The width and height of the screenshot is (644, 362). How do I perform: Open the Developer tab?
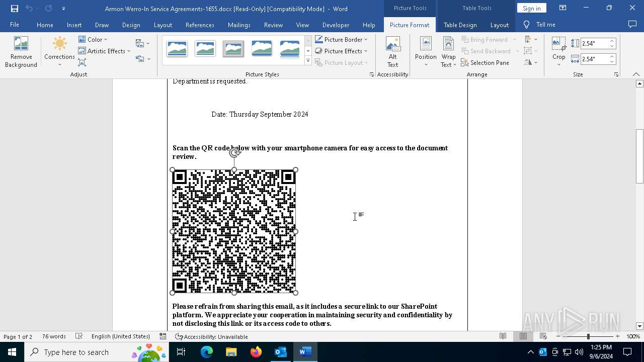(336, 25)
